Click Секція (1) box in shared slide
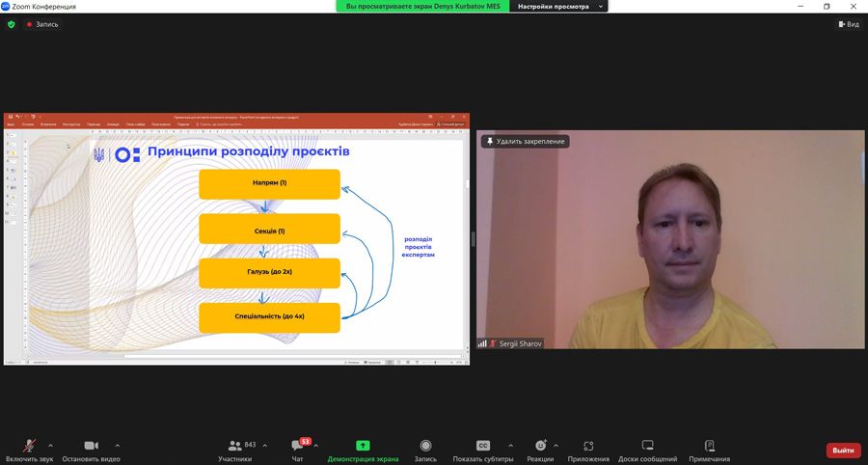This screenshot has height=465, width=868. (x=270, y=229)
